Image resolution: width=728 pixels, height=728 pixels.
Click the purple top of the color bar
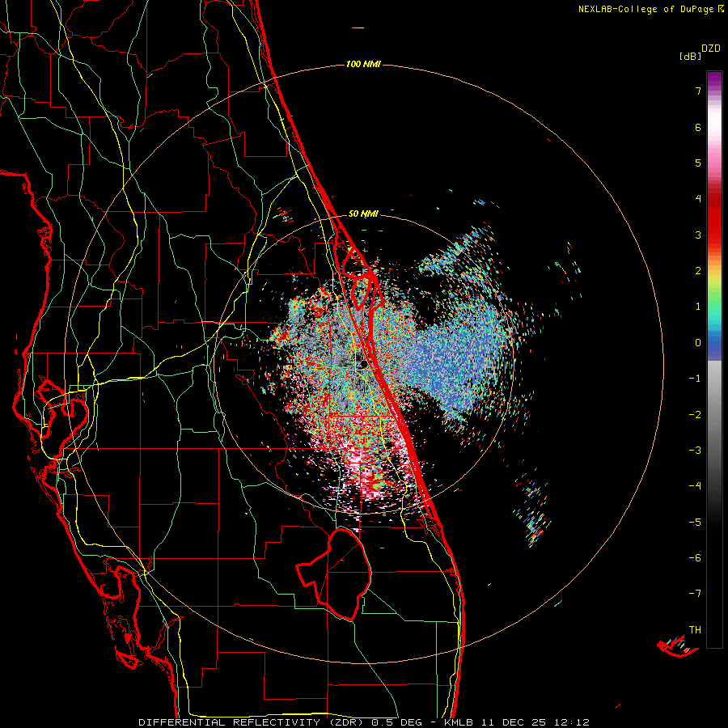pyautogui.click(x=714, y=79)
